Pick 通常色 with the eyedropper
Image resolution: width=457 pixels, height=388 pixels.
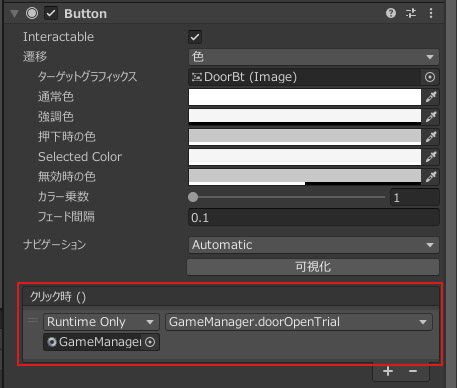coord(431,97)
